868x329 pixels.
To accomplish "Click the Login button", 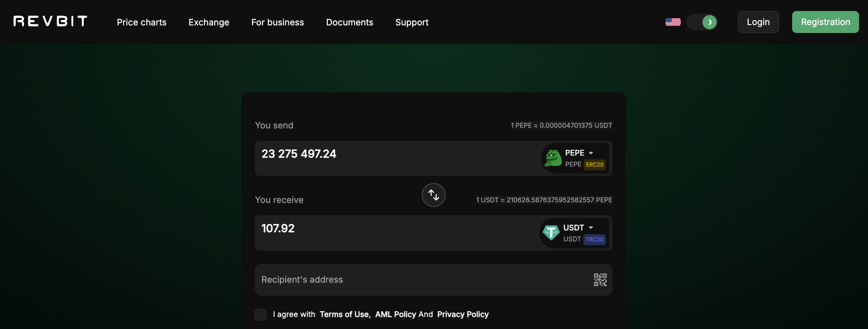I will click(x=758, y=22).
